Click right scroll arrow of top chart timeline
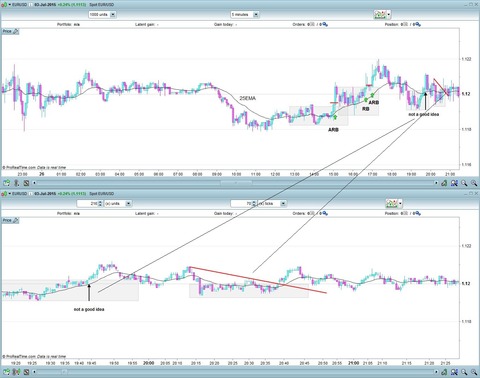 point(436,183)
